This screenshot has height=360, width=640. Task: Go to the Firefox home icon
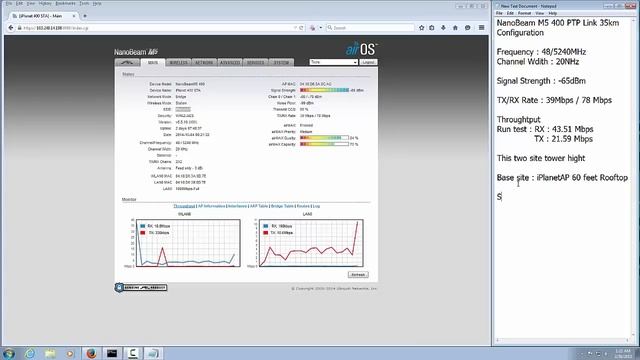[x=455, y=28]
